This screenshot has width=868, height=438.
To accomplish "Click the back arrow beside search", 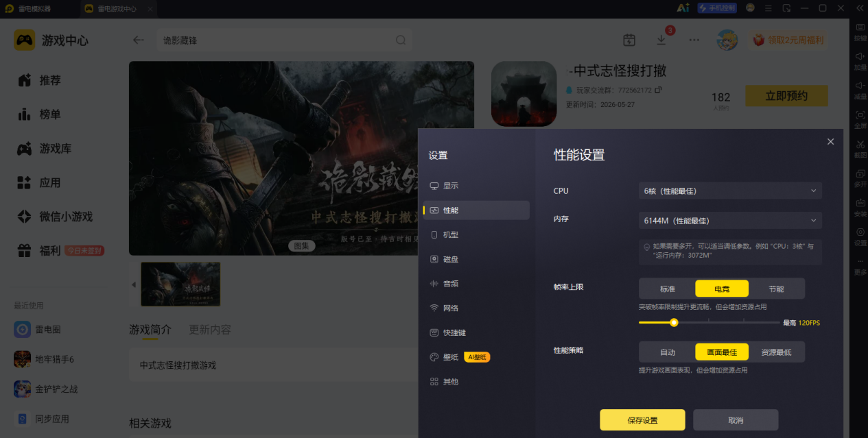I will [139, 40].
